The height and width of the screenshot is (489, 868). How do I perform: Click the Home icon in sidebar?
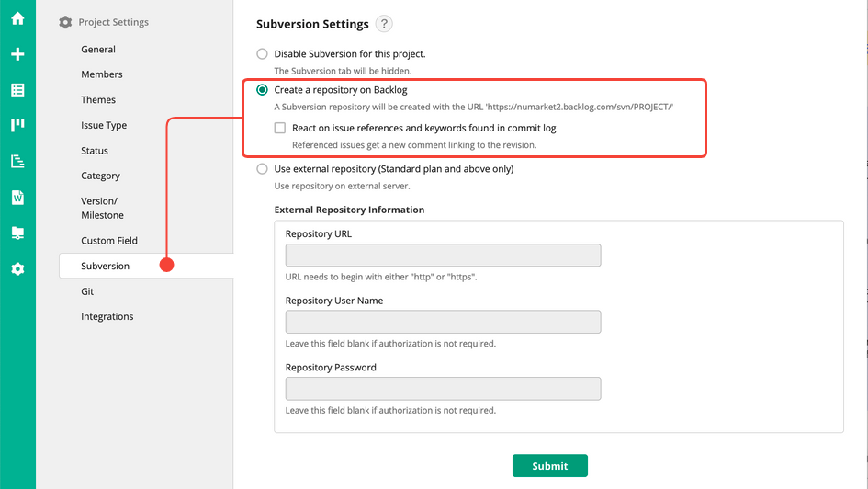point(17,18)
